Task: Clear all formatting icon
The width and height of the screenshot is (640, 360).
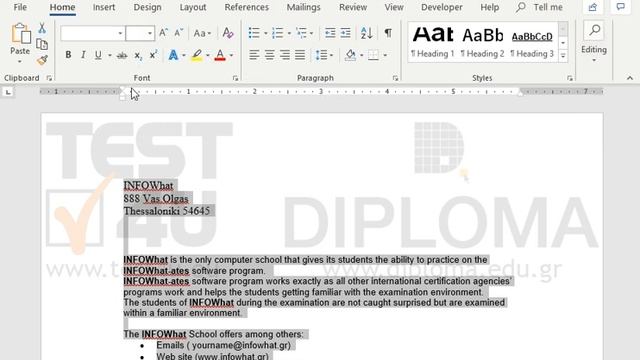Action: 228,33
